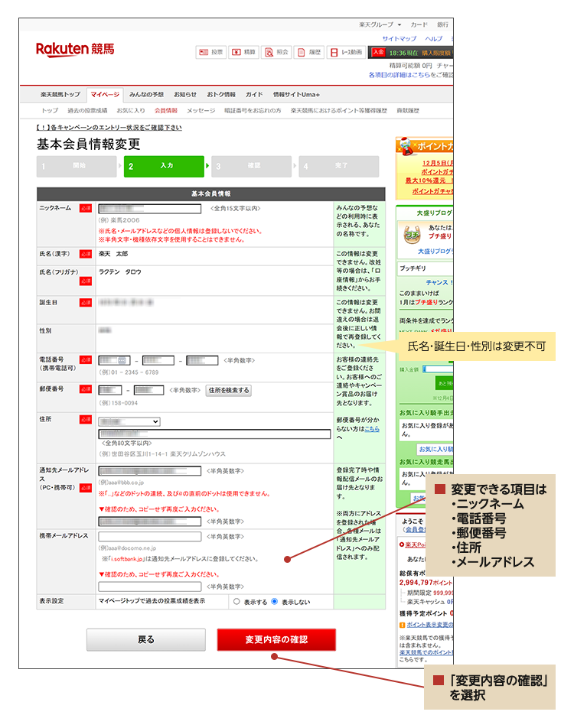
Task: Click the 携帯メールアドレス input field
Action: pyautogui.click(x=150, y=536)
